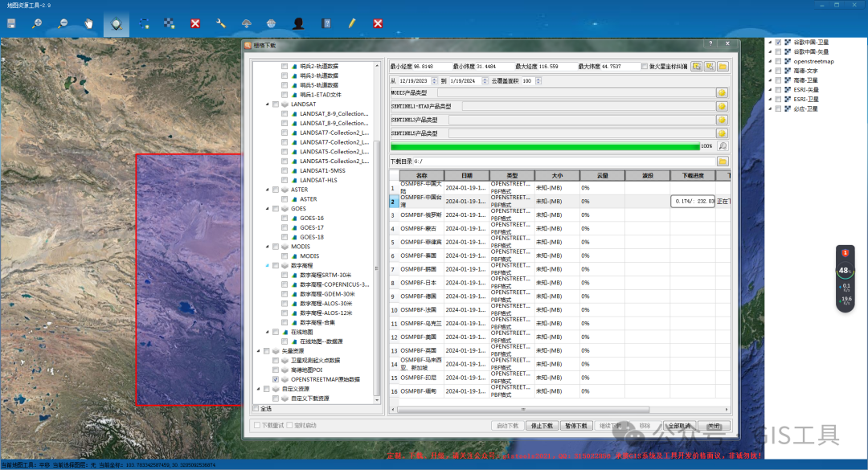Collapse the MODIS tree group

[x=268, y=247]
